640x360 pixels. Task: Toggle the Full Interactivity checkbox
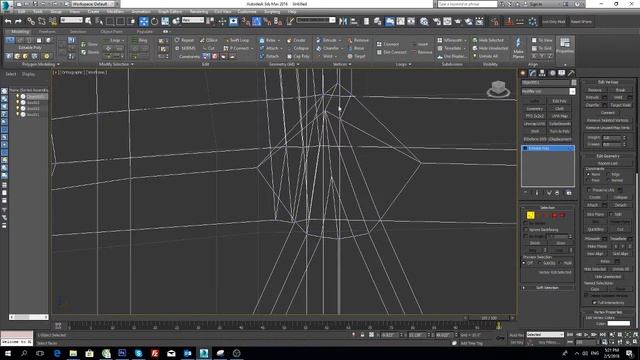click(594, 302)
